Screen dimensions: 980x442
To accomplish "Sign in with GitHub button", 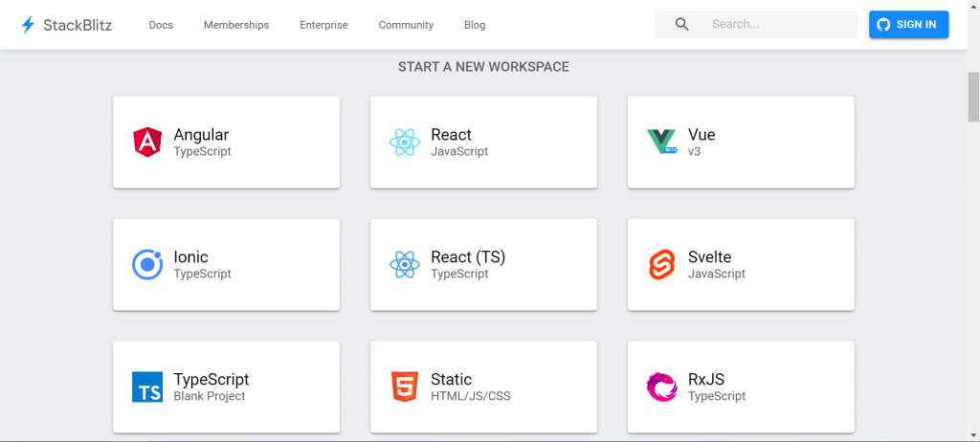I will tap(909, 24).
